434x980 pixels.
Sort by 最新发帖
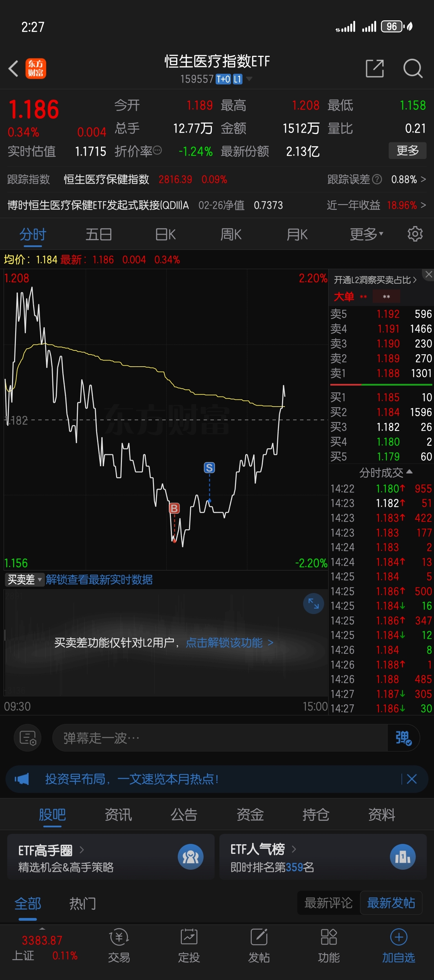[391, 903]
